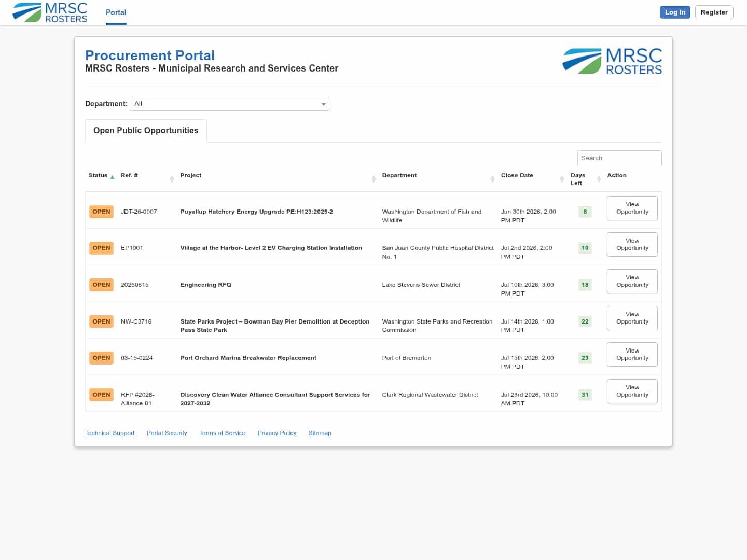Click the 8 days left badge
Viewport: 747px width, 560px height.
(x=585, y=212)
